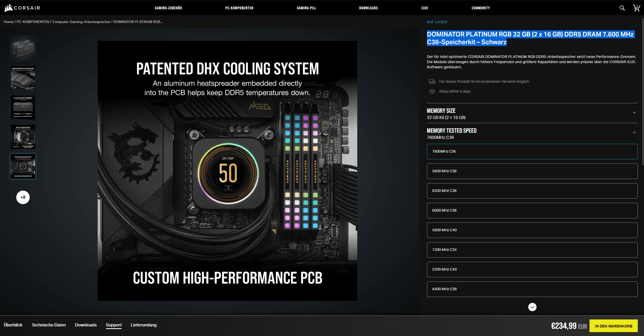
Task: Open the PC-KOMPONENTEN menu
Action: click(x=239, y=8)
